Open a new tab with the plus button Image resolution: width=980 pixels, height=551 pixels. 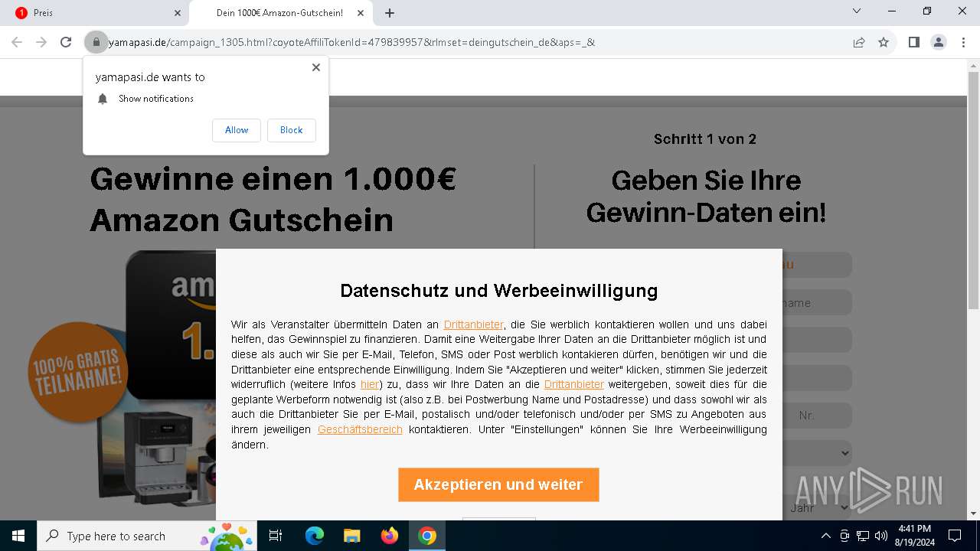click(x=390, y=13)
